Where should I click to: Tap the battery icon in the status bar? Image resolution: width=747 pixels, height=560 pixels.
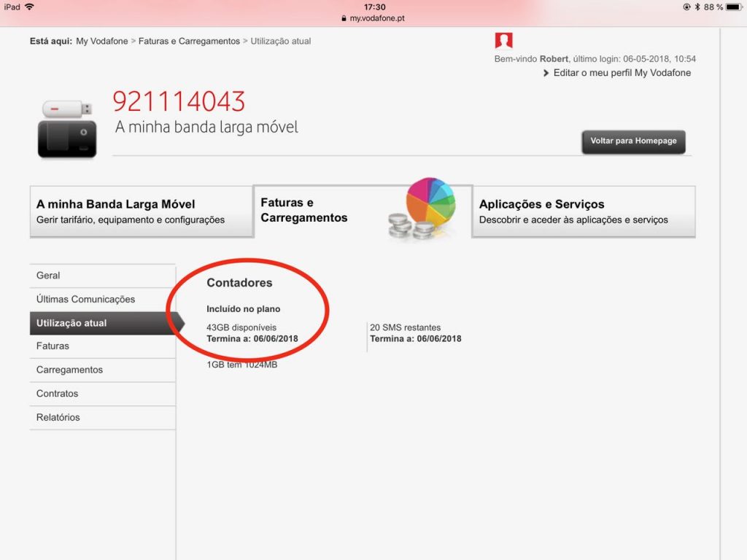(732, 7)
